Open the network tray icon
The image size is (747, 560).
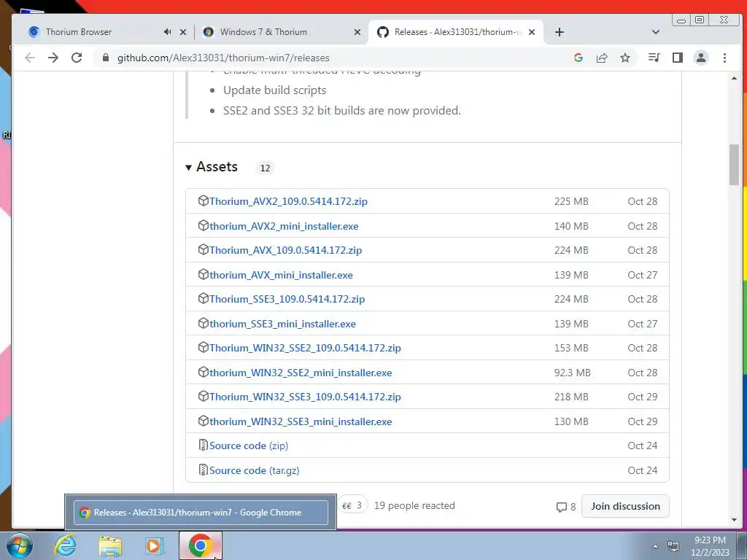[x=673, y=546]
